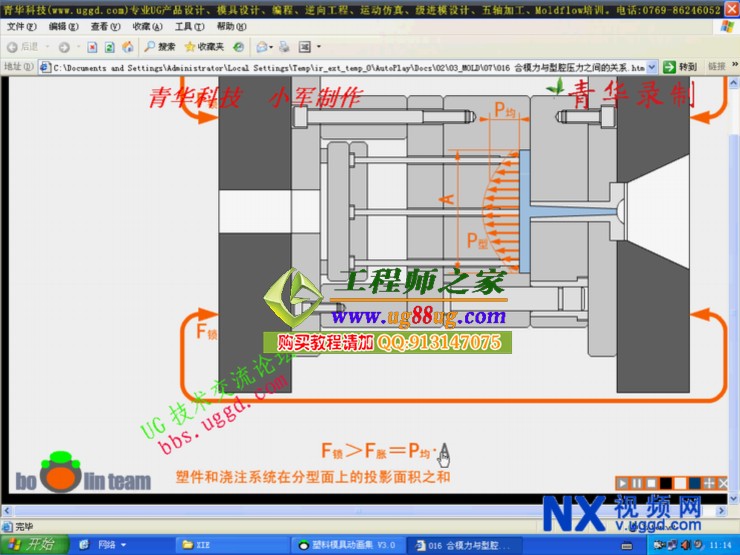
Task: Click the Home page icon
Action: 127,47
